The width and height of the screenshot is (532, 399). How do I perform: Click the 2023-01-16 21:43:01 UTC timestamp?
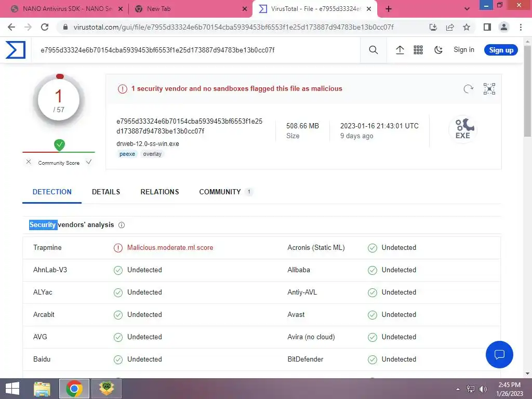click(379, 126)
